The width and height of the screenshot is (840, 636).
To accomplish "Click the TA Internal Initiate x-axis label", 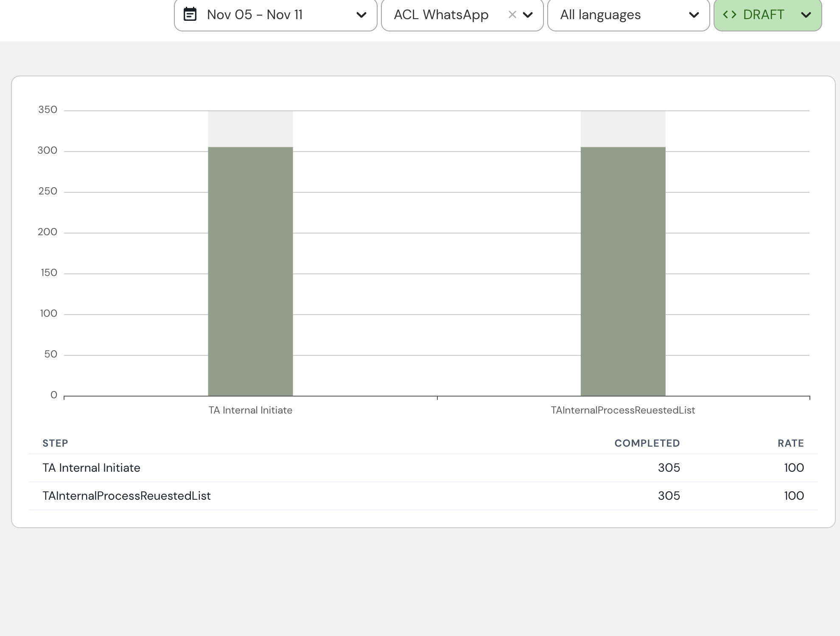I will point(250,410).
